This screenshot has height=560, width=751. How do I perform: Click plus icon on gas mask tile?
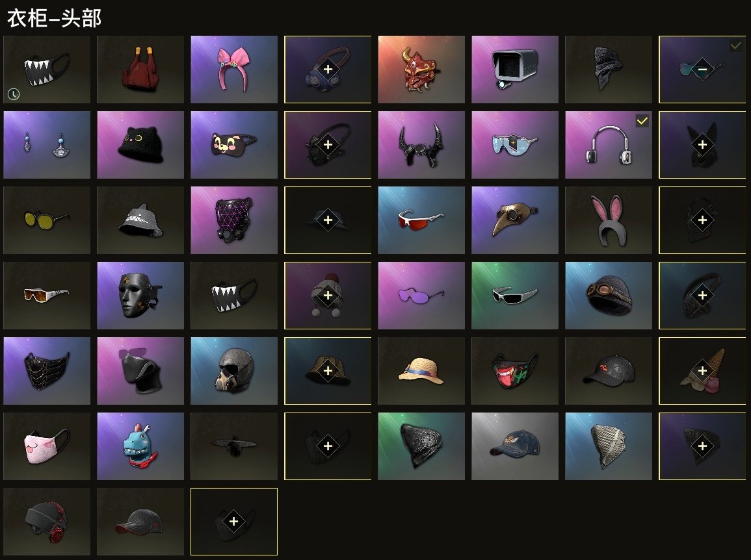point(328,70)
